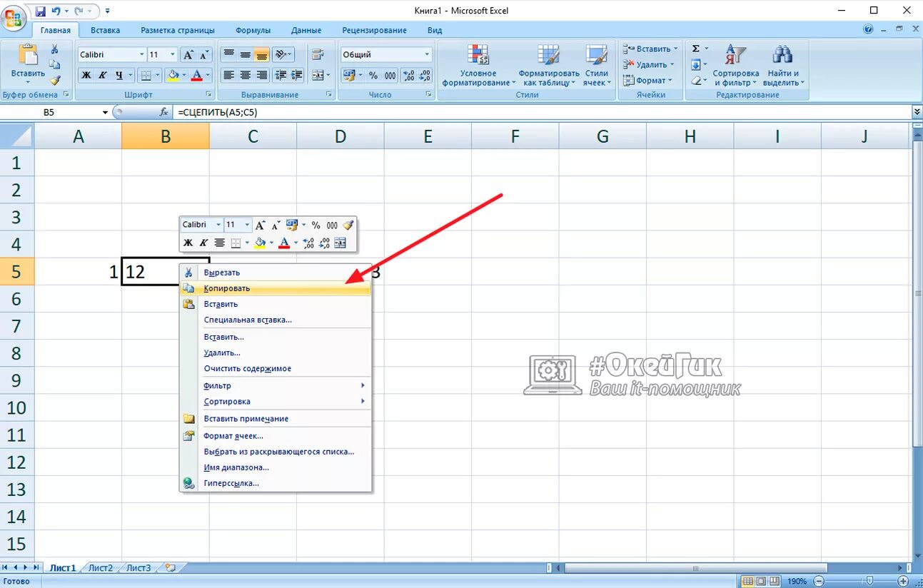The height and width of the screenshot is (588, 923).
Task: Open Сортировка и фильтр menu
Action: [x=735, y=65]
